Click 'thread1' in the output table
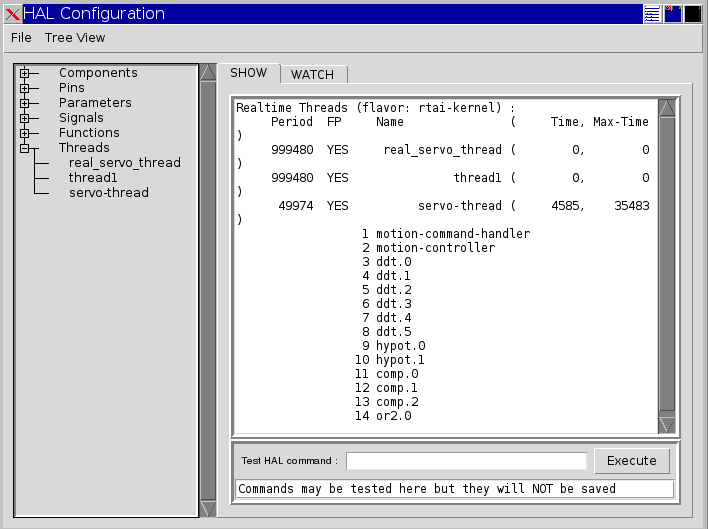This screenshot has height=529, width=708. pos(477,178)
